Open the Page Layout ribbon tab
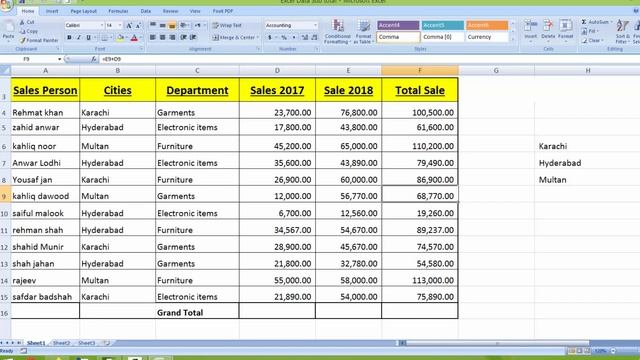Image resolution: width=640 pixels, height=360 pixels. 84,11
